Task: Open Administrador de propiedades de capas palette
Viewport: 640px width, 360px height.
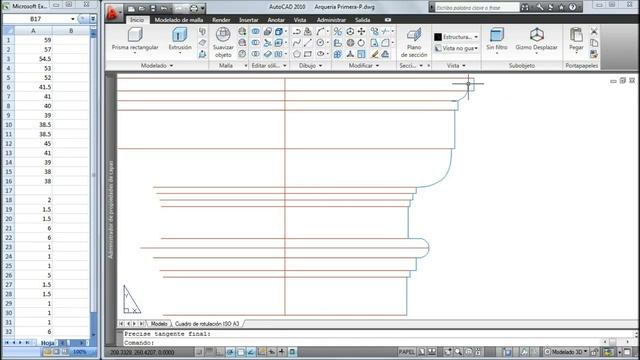Action: click(x=110, y=209)
